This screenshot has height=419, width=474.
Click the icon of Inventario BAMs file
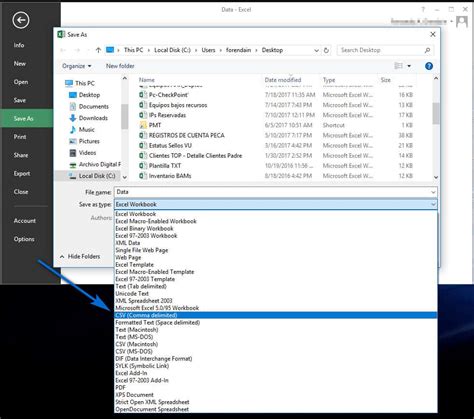(143, 176)
